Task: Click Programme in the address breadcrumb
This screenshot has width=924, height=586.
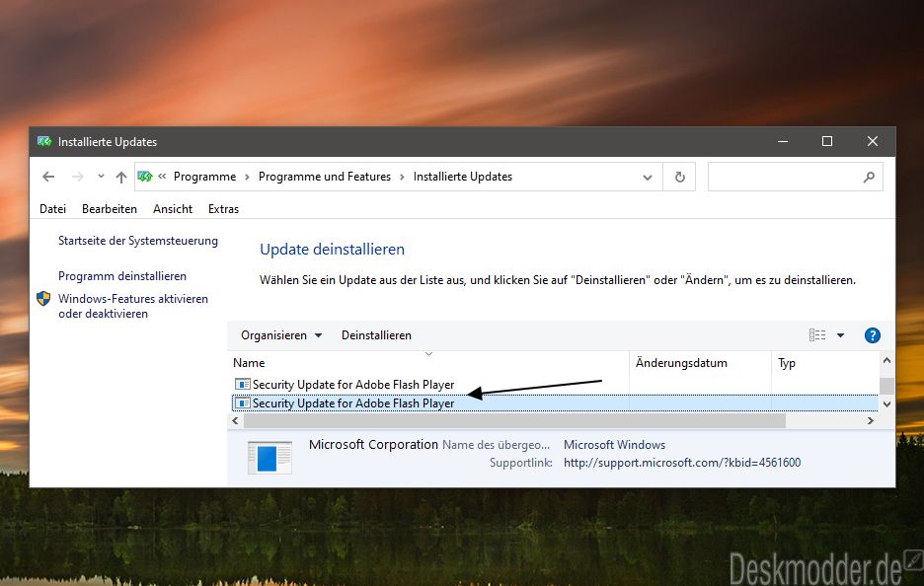Action: (x=204, y=177)
